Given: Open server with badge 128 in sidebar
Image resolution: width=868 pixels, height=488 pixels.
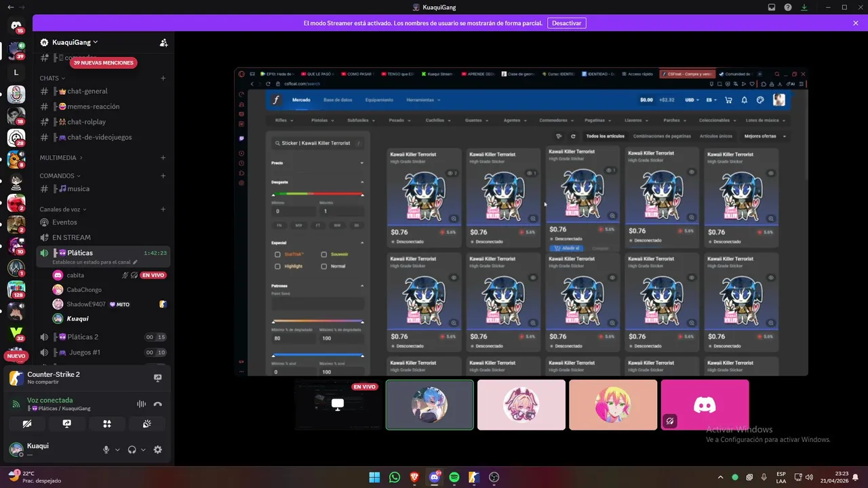Looking at the screenshot, I should click(x=16, y=289).
